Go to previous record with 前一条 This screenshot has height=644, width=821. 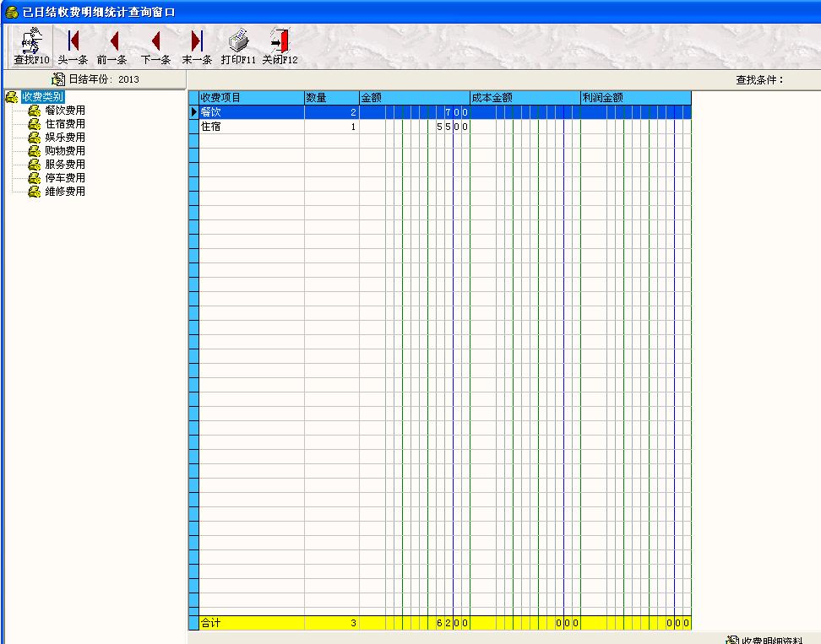[112, 46]
